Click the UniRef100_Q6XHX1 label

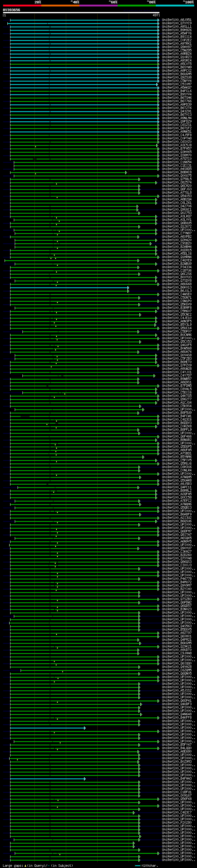(176, 636)
